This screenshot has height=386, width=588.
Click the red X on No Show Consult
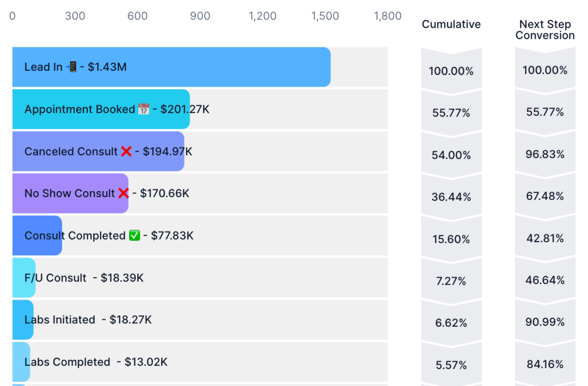tap(124, 194)
